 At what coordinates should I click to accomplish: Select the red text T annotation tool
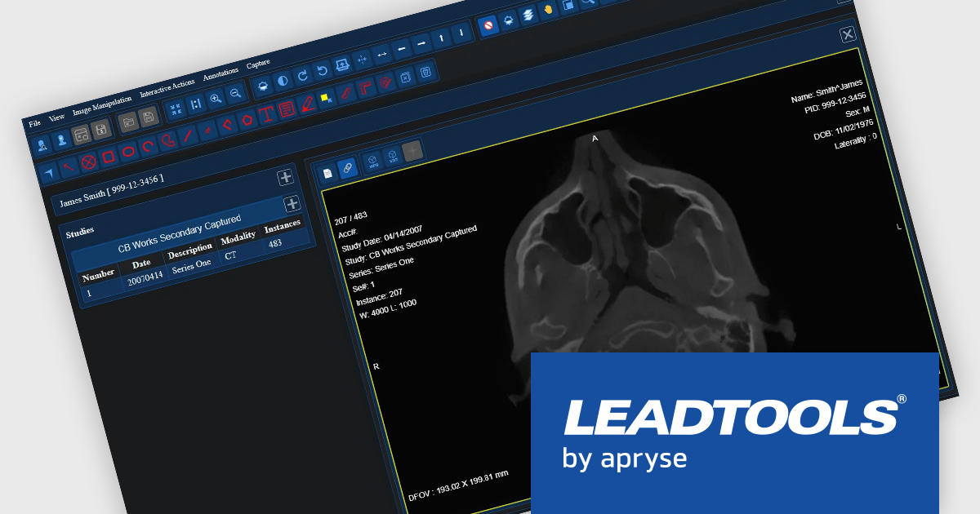pos(266,114)
